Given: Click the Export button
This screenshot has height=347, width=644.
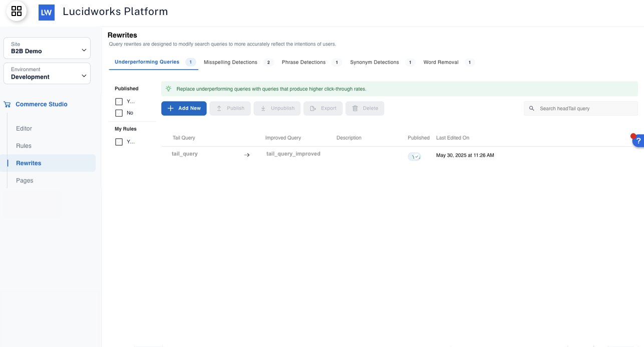Looking at the screenshot, I should [323, 108].
